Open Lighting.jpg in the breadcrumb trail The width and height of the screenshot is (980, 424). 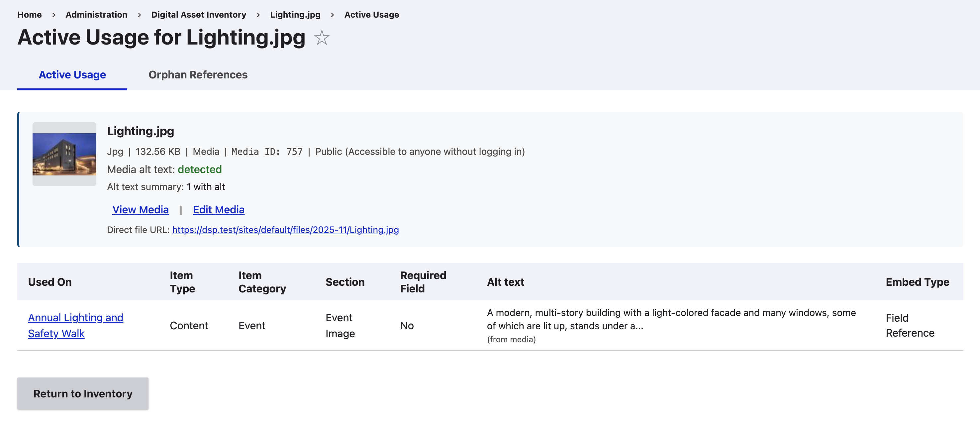point(295,15)
